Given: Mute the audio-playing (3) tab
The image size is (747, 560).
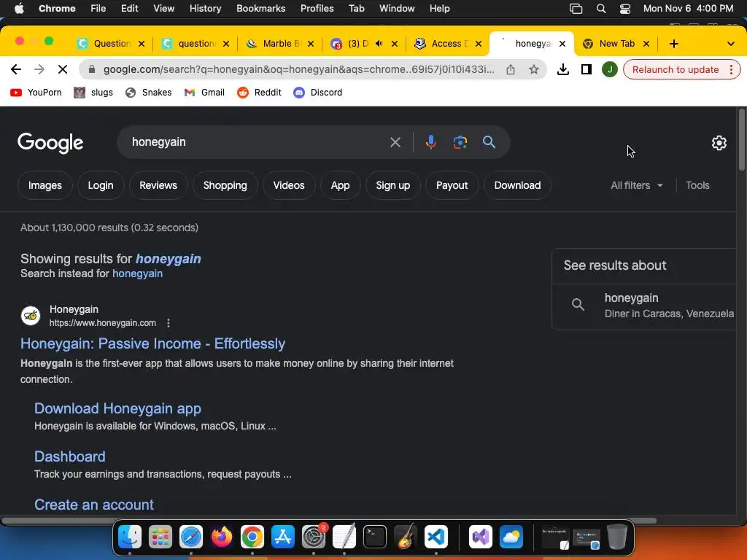Looking at the screenshot, I should pyautogui.click(x=379, y=43).
